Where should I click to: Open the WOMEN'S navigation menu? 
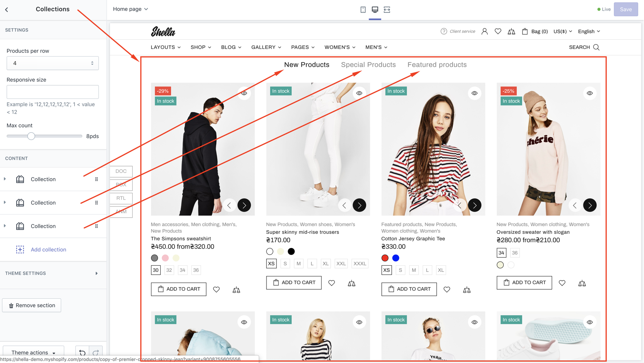339,47
